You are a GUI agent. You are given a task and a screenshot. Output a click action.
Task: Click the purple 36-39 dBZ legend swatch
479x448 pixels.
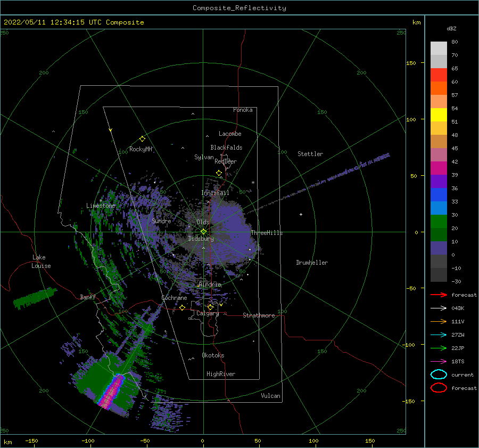click(x=439, y=181)
